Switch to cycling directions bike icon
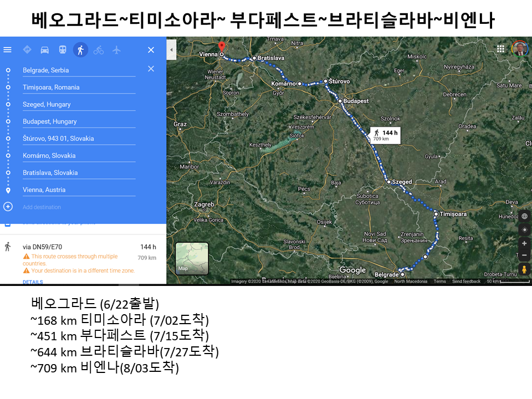Screen dimensions: 532x399 99,50
